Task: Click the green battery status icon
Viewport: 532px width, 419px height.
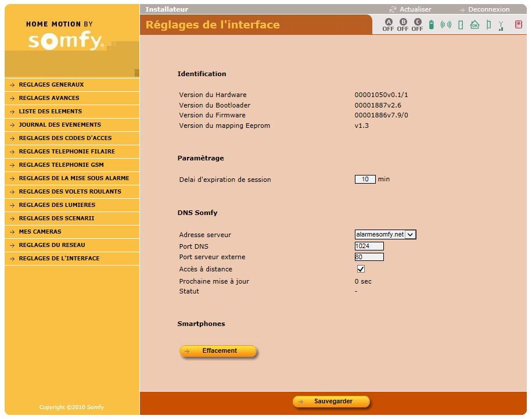Action: [x=432, y=24]
